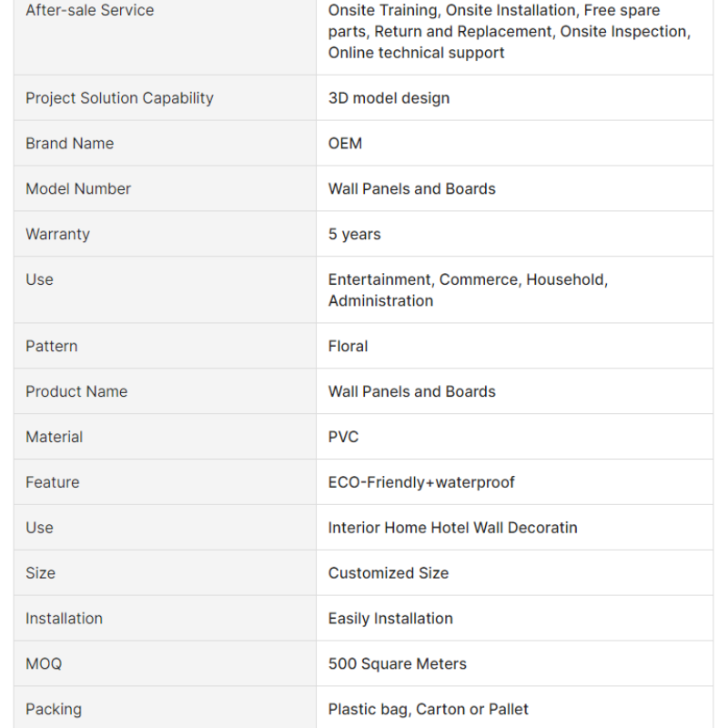
Task: Select the Floral pattern value
Action: tap(348, 346)
